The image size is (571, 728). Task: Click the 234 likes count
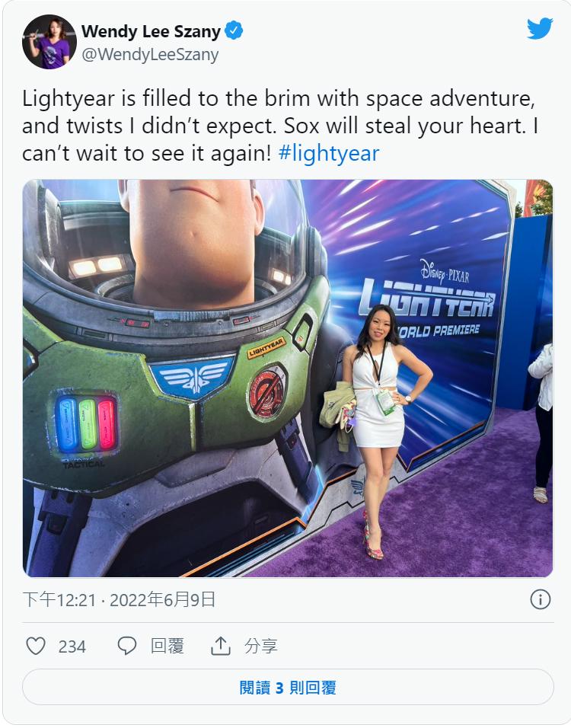coord(72,647)
